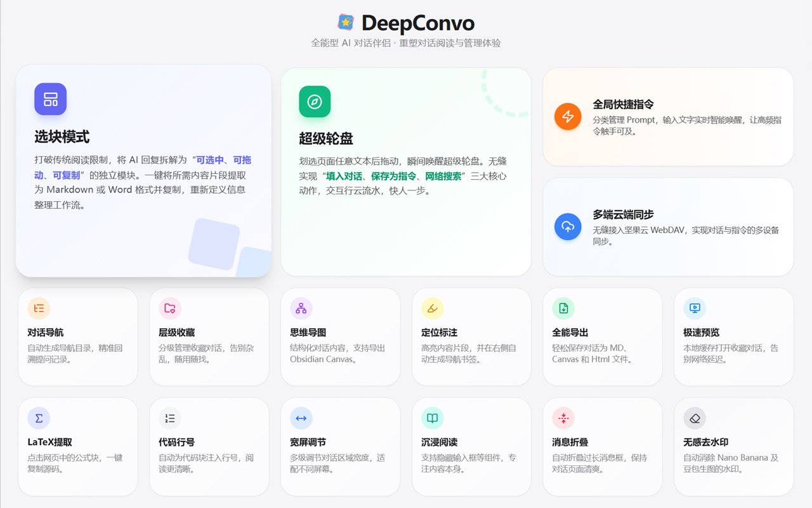The width and height of the screenshot is (812, 508).
Task: Click the blue cloud upload 多端云端同步 icon
Action: point(568,227)
